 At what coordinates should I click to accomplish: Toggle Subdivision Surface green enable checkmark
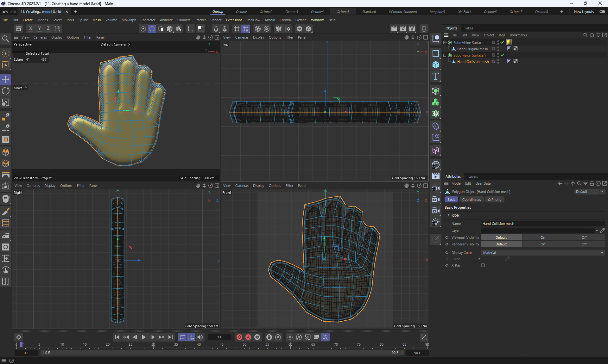coord(502,42)
